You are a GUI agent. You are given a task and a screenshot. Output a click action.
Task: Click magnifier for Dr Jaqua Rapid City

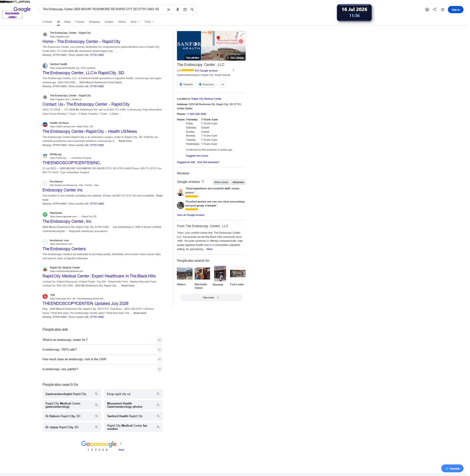tap(96, 427)
